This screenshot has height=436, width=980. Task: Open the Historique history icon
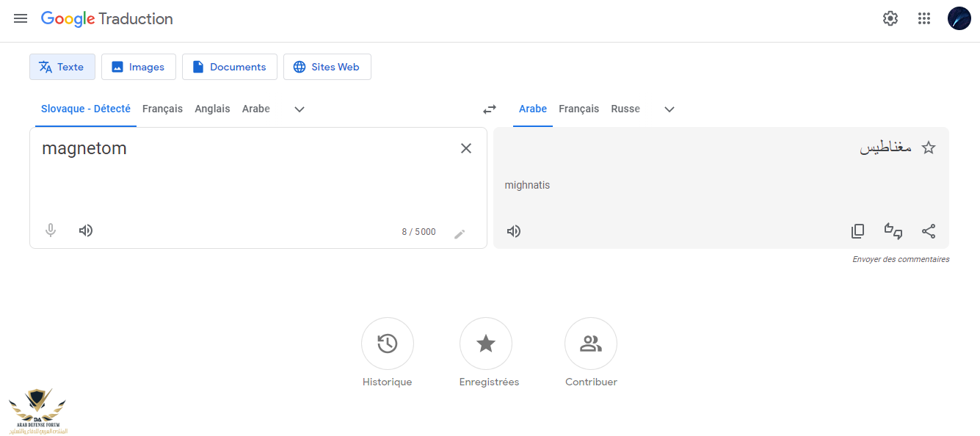point(388,344)
